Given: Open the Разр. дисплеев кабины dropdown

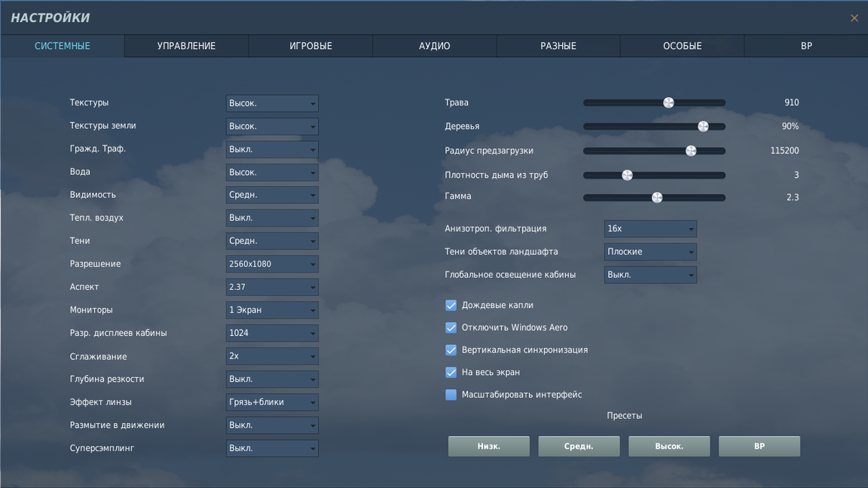Looking at the screenshot, I should tap(272, 333).
